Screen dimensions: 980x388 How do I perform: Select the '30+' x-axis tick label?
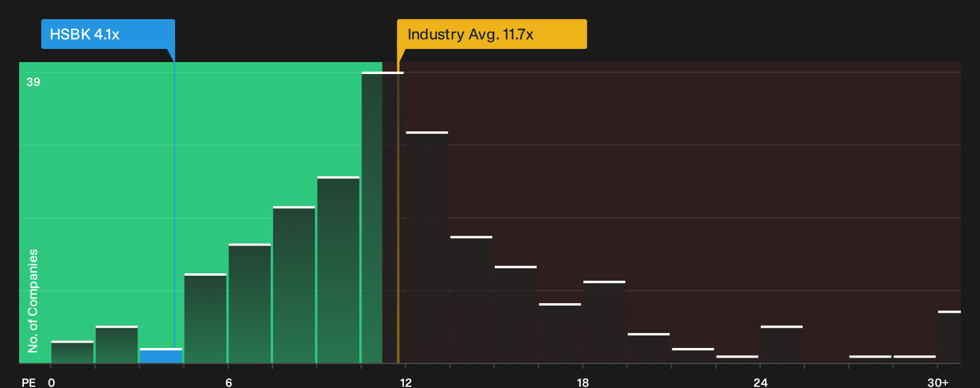click(938, 383)
